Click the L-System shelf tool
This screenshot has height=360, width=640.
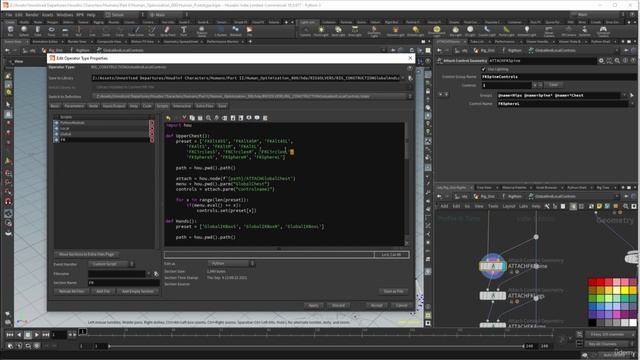coord(221,31)
